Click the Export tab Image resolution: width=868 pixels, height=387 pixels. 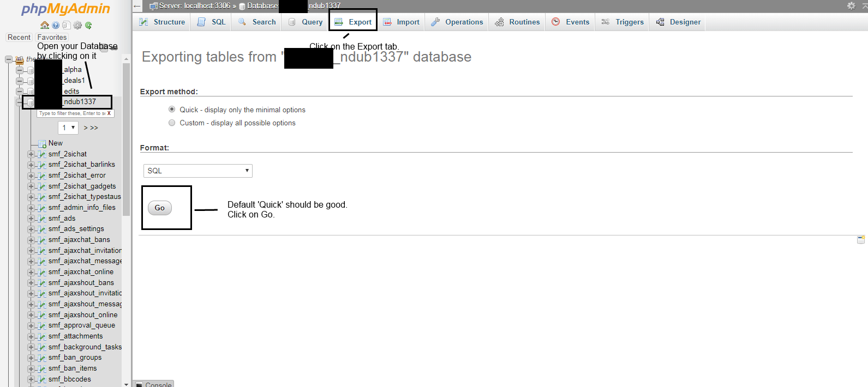point(353,22)
